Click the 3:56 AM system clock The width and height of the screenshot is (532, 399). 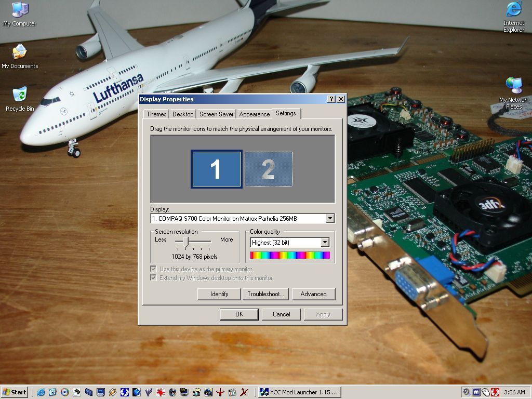[x=514, y=392]
